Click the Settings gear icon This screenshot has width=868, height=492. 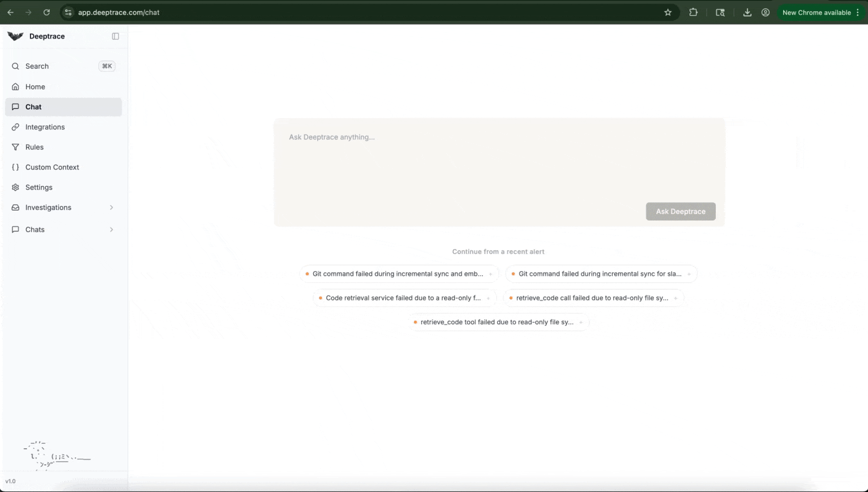(x=15, y=187)
